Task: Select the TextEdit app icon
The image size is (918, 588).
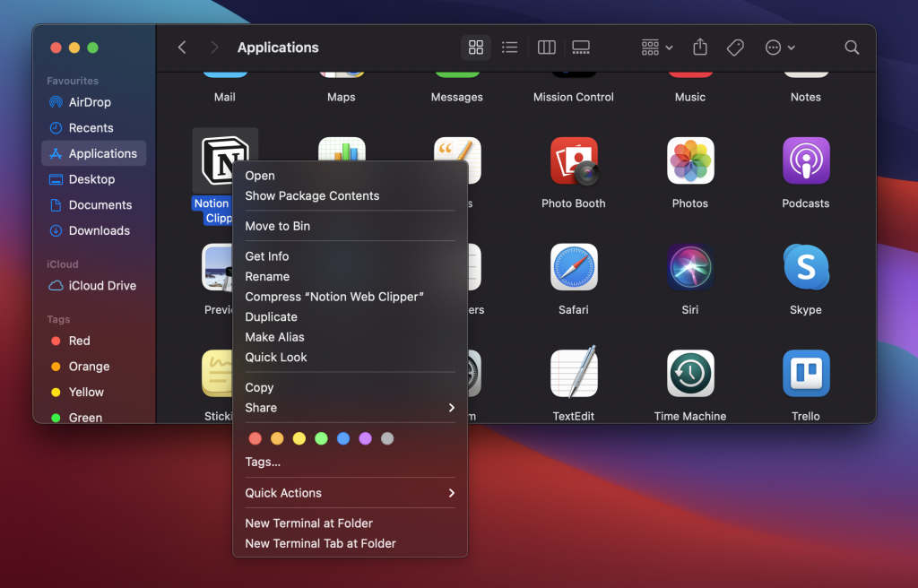Action: pos(574,373)
